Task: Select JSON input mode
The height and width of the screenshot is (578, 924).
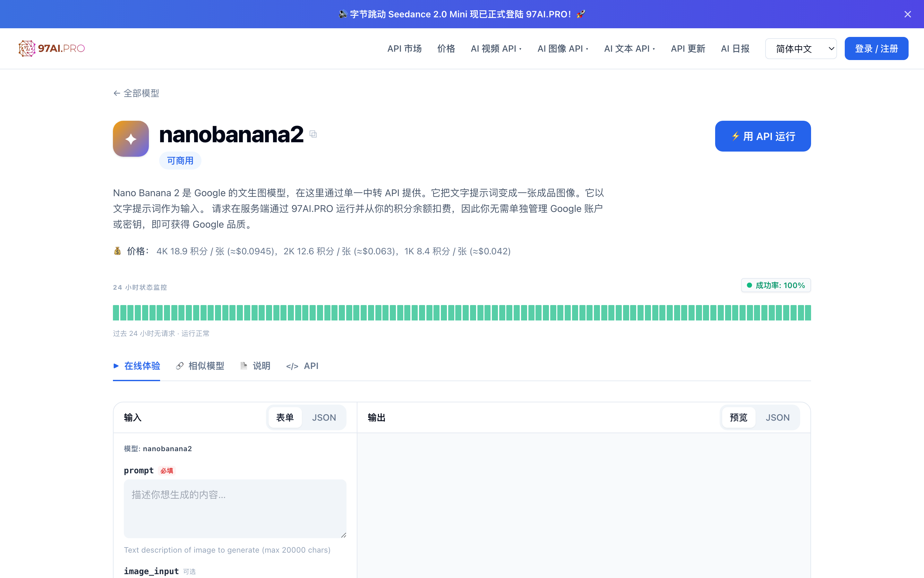Action: (324, 417)
